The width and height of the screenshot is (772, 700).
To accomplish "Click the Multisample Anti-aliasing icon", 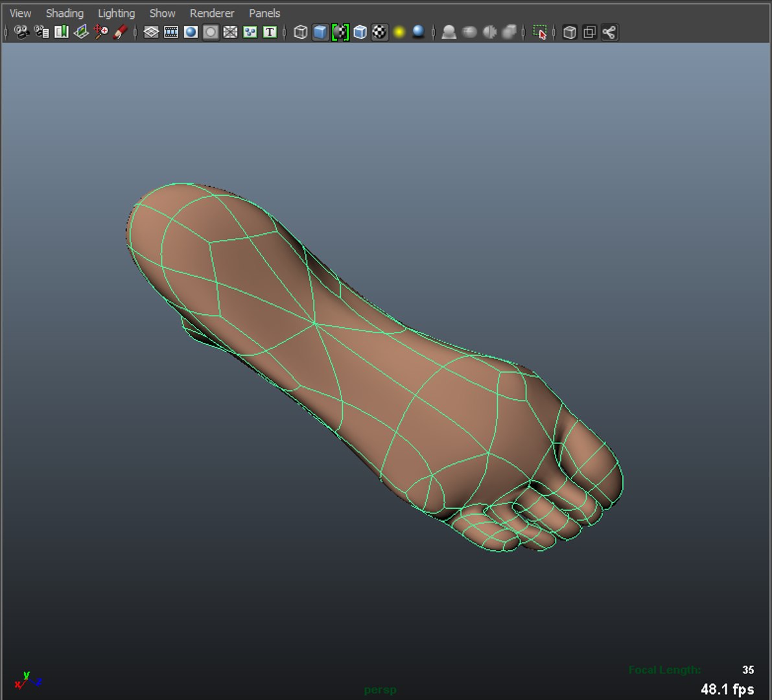I will click(x=489, y=32).
